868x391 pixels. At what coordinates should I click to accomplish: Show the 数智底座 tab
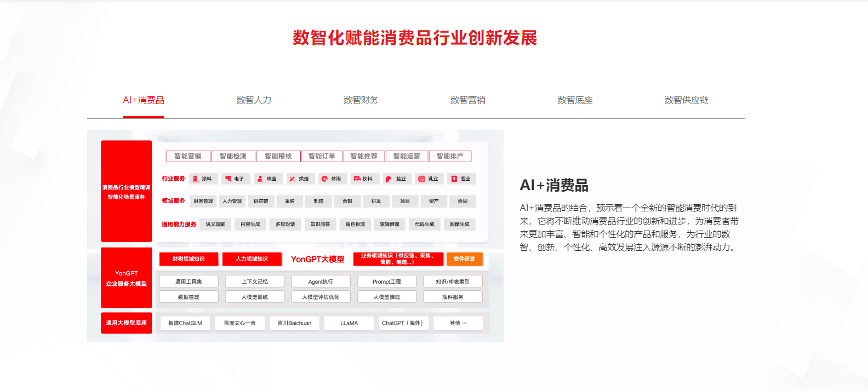tap(575, 100)
